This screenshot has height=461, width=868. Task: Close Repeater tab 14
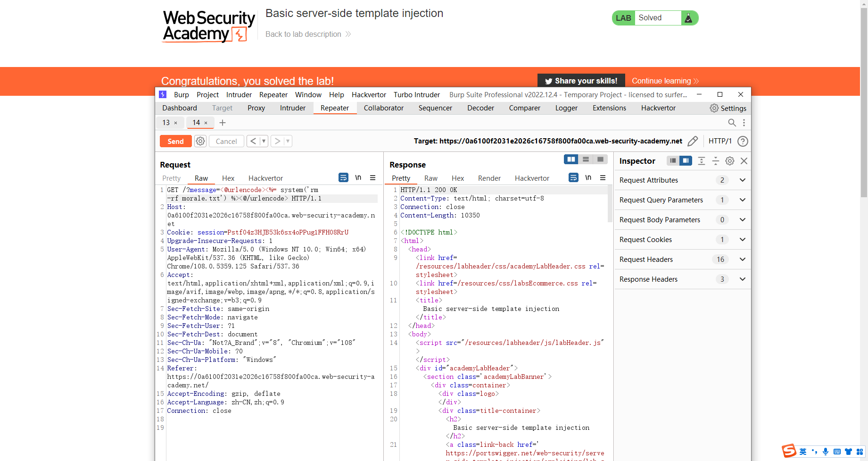(206, 123)
